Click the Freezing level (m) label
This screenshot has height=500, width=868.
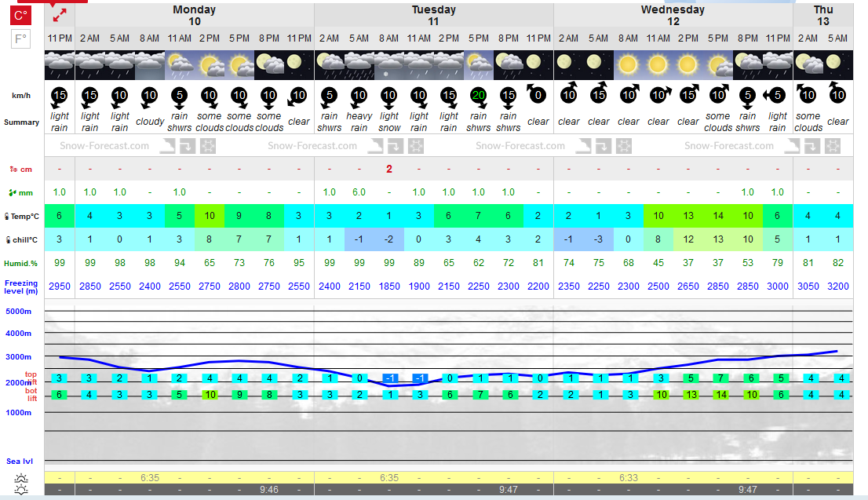(x=21, y=286)
